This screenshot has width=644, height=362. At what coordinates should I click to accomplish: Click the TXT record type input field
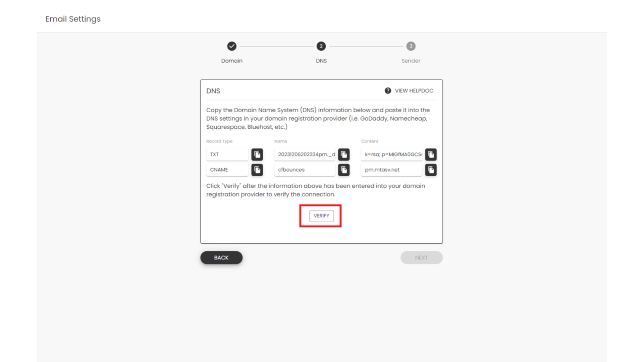point(227,154)
